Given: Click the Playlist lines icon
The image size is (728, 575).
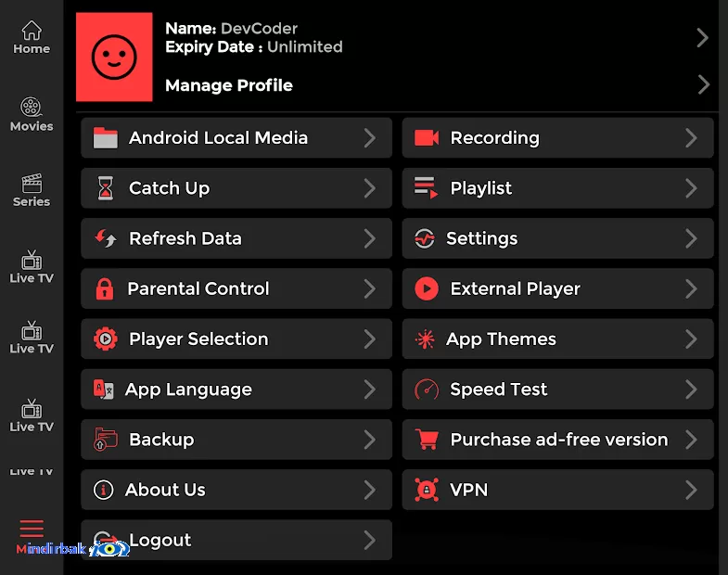Looking at the screenshot, I should point(426,188).
